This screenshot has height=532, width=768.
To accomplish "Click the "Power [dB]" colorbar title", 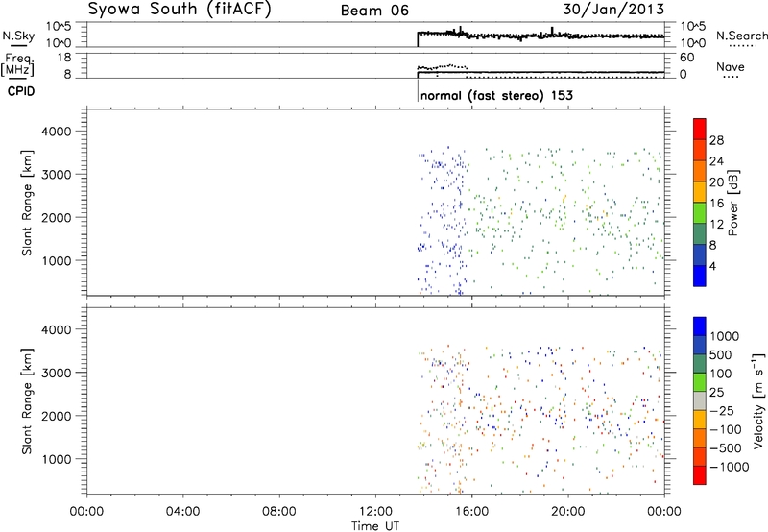I will [732, 203].
